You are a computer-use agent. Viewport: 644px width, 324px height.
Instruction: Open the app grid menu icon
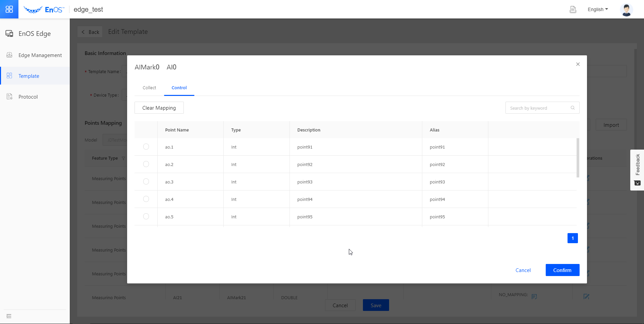[9, 9]
